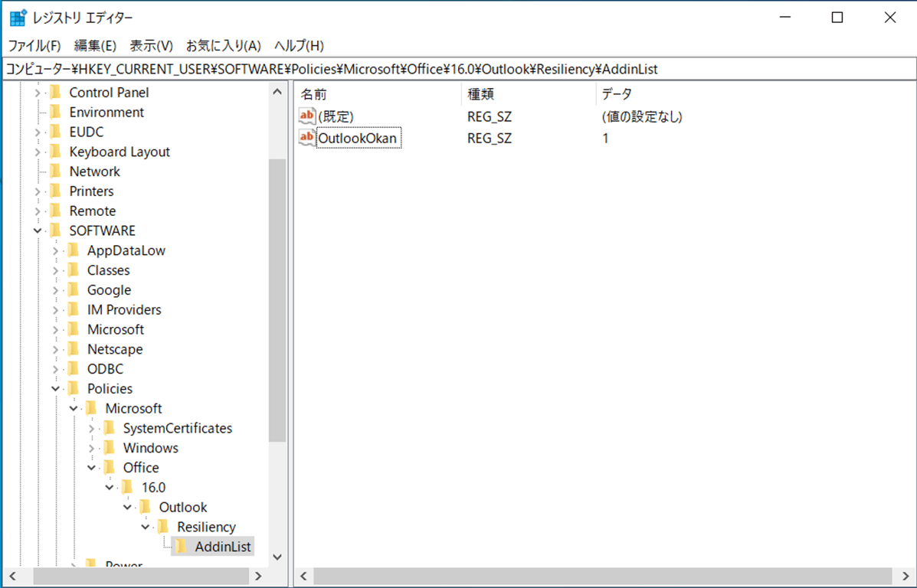
Task: Expand the AppDataLow tree node
Action: coord(56,251)
